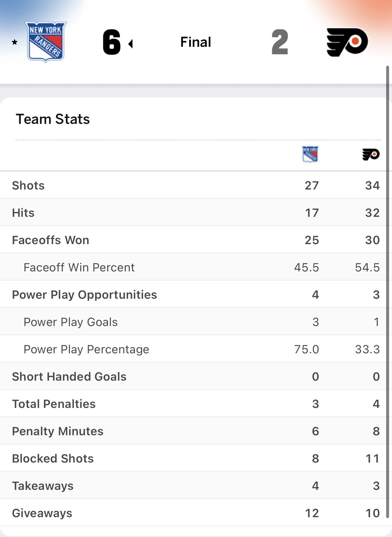Tap the Faceoffs Won row label
Screen dimensions: 392x537
(51, 240)
